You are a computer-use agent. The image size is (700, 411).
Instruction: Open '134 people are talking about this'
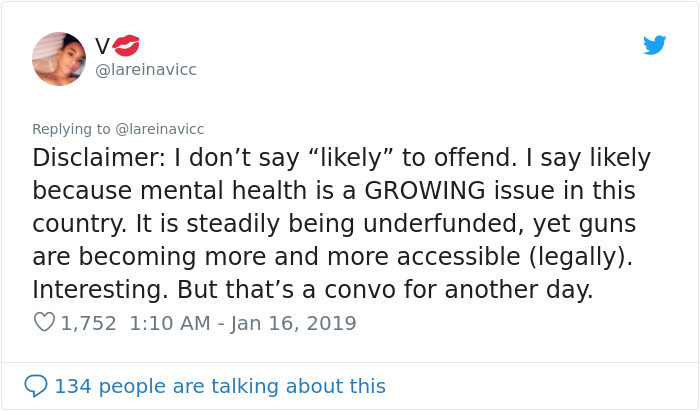coord(220,386)
